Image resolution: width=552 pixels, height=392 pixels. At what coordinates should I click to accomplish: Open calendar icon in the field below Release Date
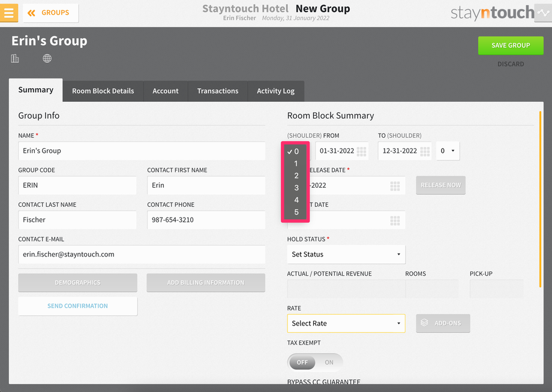(395, 221)
